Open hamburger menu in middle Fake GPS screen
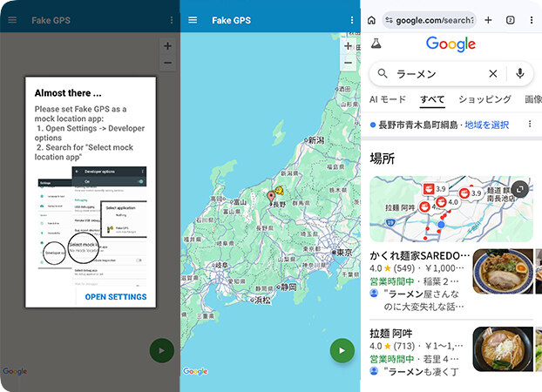The image size is (542, 392). click(193, 20)
